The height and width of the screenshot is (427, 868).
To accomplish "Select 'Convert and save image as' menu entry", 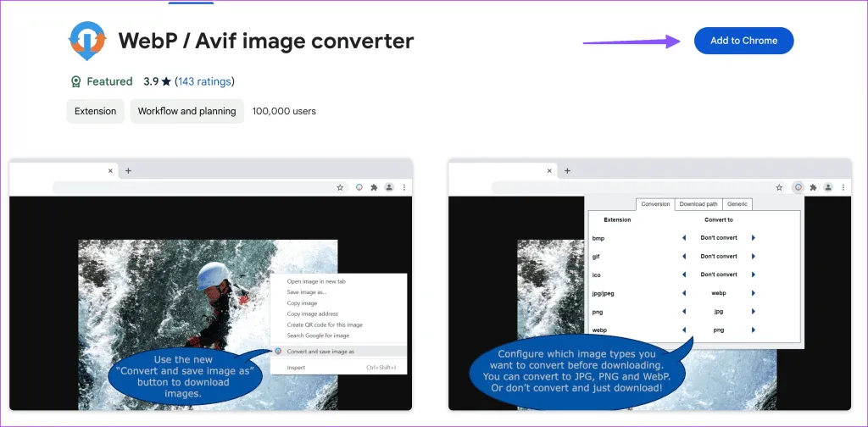I will (x=320, y=351).
